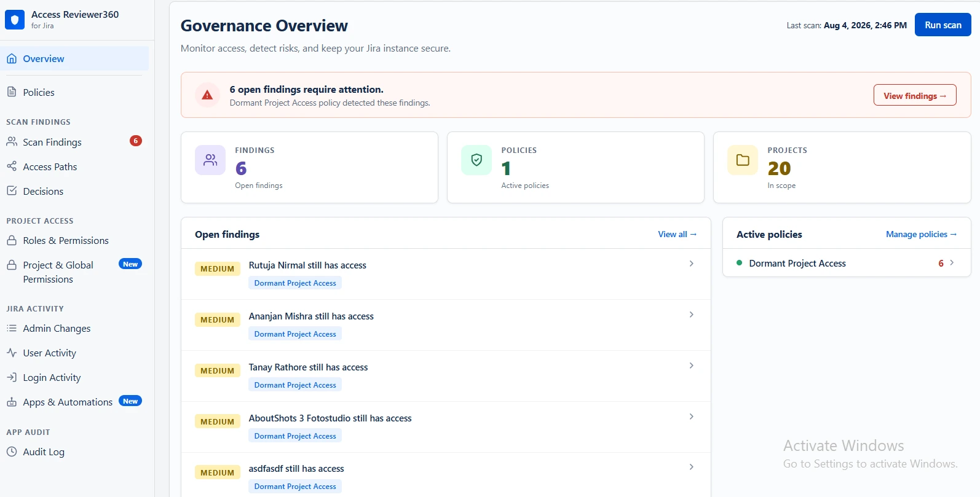Click the Dormant Project Access tag under Ananjan Mishra
The width and height of the screenshot is (980, 497).
pyautogui.click(x=295, y=334)
